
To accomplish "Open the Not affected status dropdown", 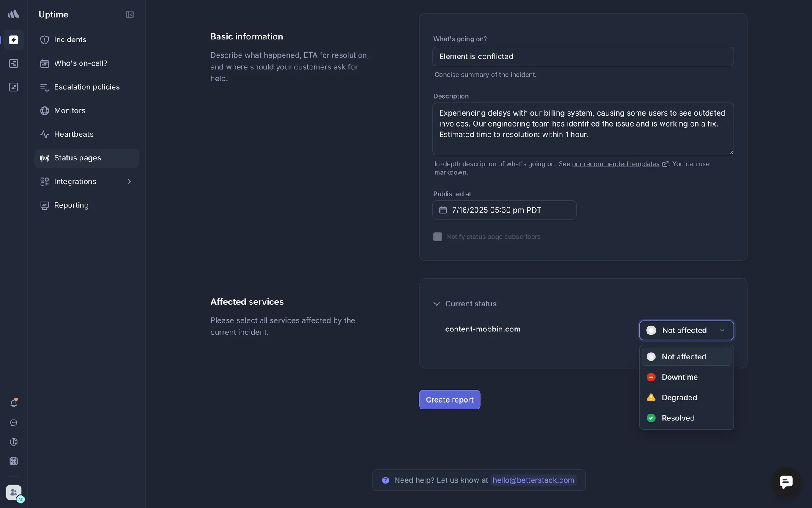I will click(686, 330).
